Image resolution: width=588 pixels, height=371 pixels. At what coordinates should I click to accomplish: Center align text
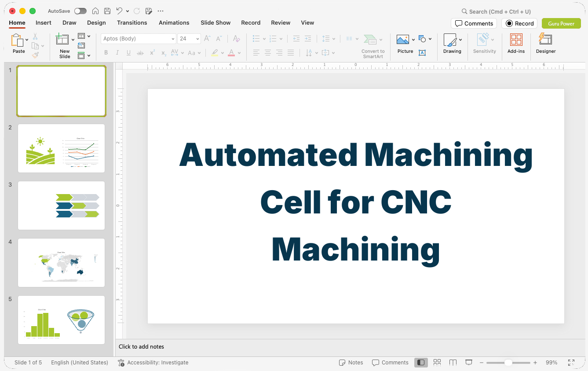267,53
